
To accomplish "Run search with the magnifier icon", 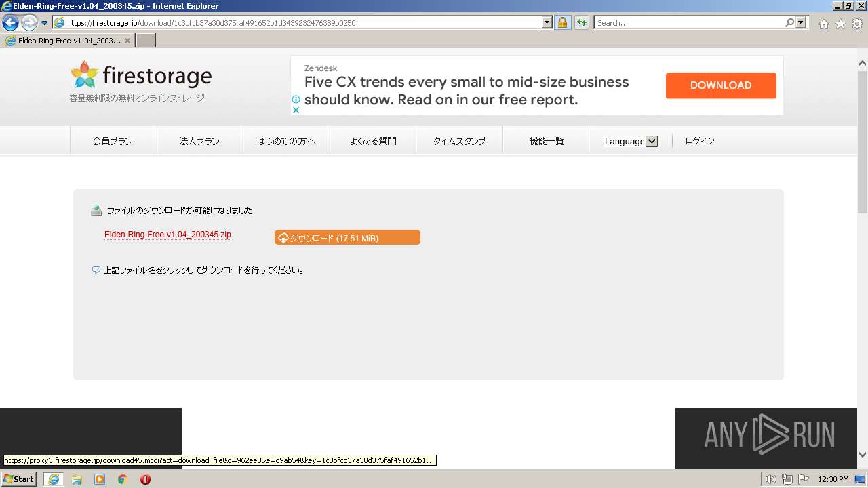I will (x=789, y=23).
